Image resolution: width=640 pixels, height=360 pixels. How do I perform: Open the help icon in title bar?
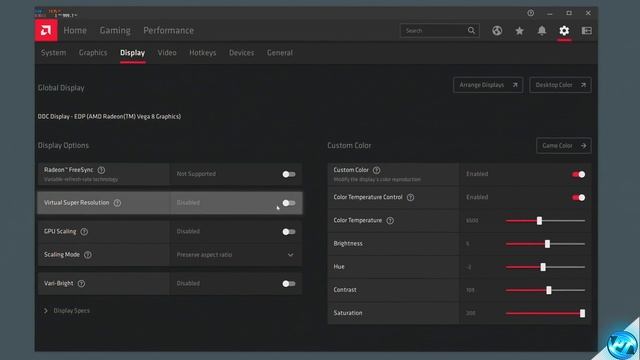point(530,13)
